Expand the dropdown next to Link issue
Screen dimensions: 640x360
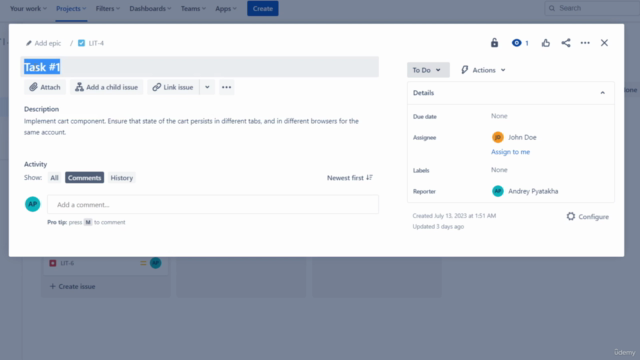[x=207, y=87]
